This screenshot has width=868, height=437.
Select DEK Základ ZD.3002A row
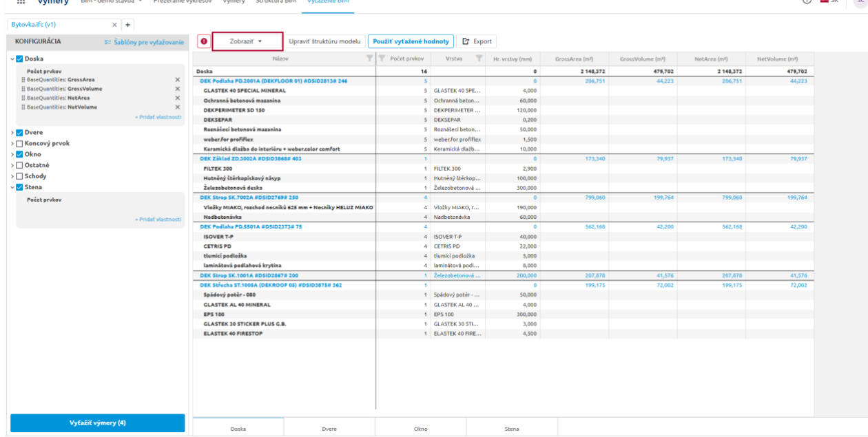(503, 158)
